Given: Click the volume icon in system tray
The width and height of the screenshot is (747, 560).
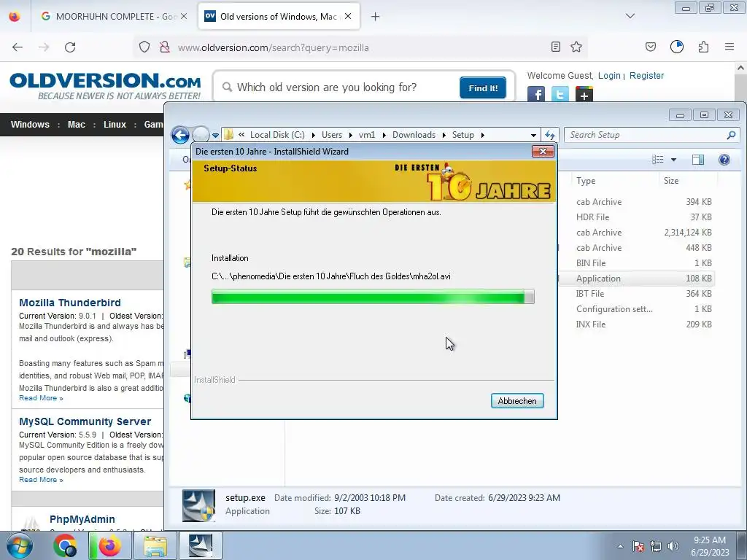Looking at the screenshot, I should (673, 546).
